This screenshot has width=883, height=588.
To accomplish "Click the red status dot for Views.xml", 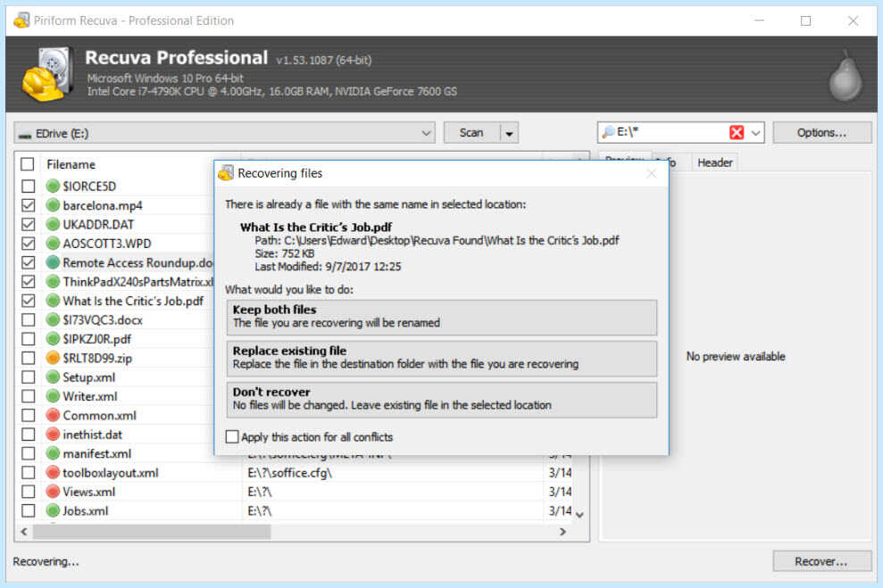I will (53, 492).
